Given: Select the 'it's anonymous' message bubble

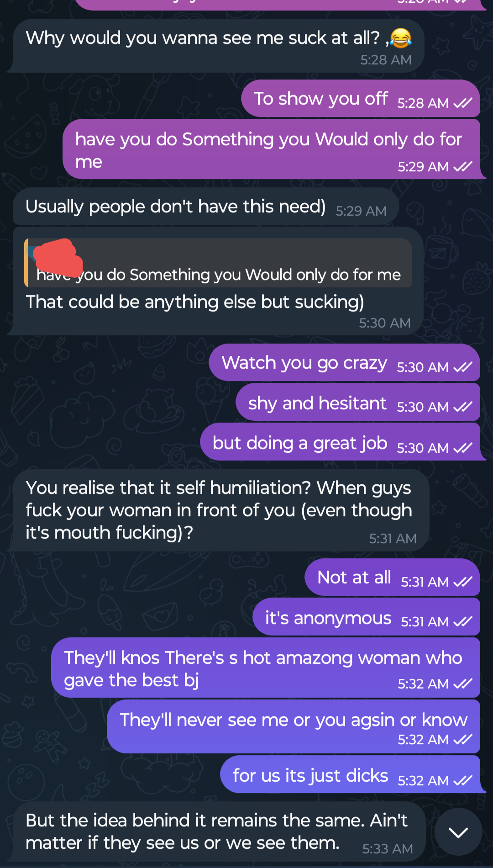Looking at the screenshot, I should [367, 617].
